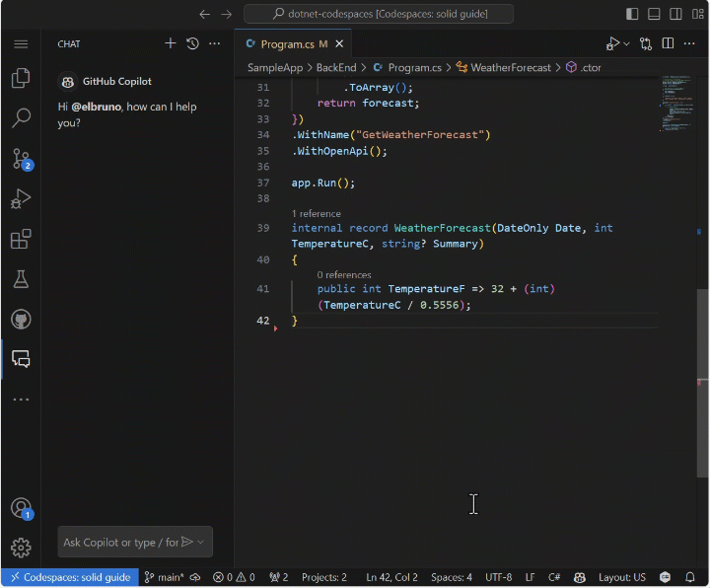Show chat history
Image resolution: width=710 pixels, height=588 pixels.
[x=192, y=43]
